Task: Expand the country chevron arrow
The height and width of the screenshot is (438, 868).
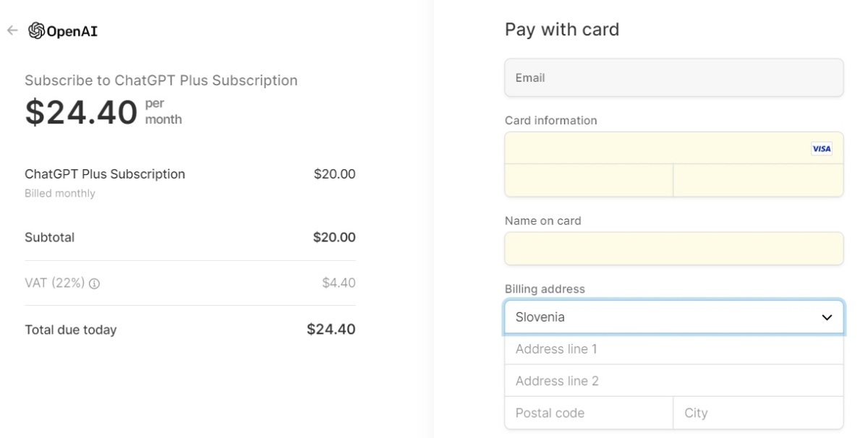Action: (x=827, y=317)
